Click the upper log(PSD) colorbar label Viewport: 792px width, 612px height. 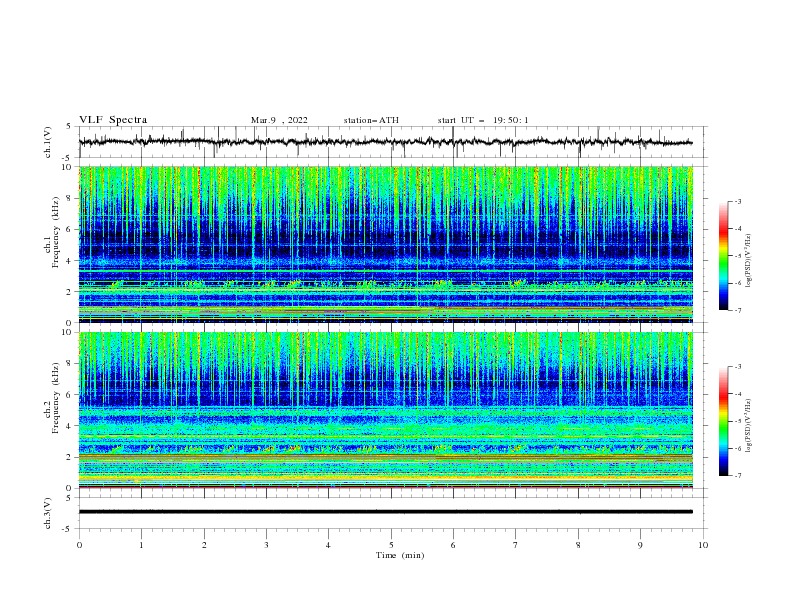748,261
